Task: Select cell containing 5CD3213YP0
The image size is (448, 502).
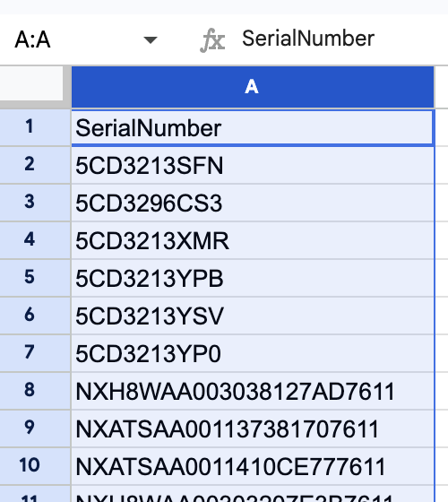Action: [253, 353]
